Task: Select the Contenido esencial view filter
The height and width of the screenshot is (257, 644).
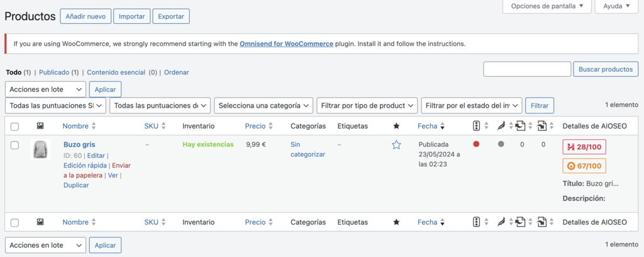Action: pos(116,72)
